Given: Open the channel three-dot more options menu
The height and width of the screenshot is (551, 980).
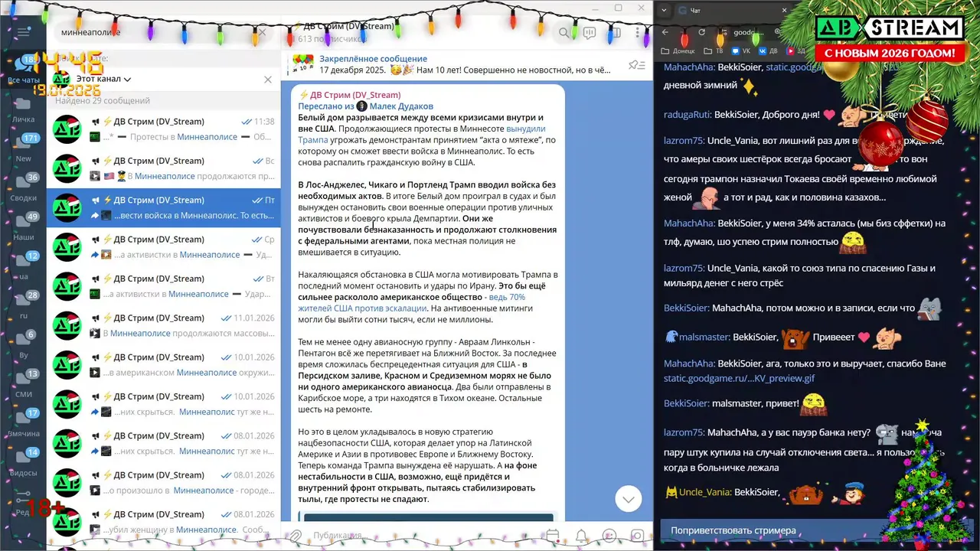Looking at the screenshot, I should 638,33.
